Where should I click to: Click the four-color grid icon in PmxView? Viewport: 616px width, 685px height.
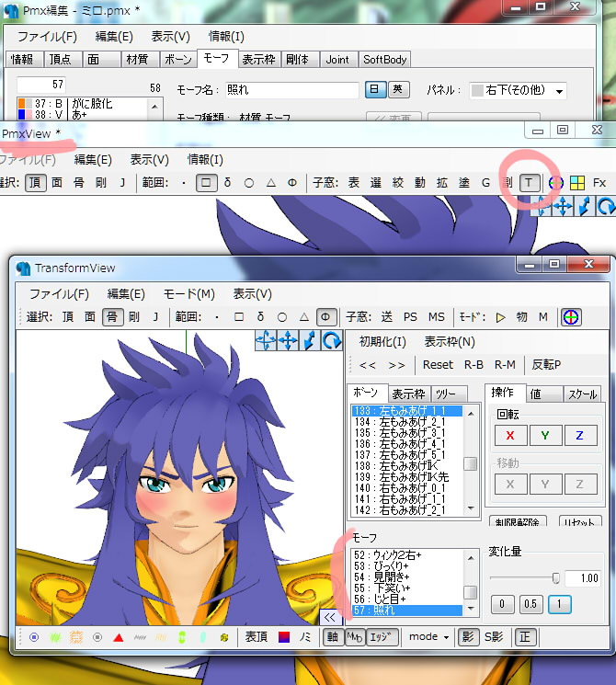coord(577,183)
